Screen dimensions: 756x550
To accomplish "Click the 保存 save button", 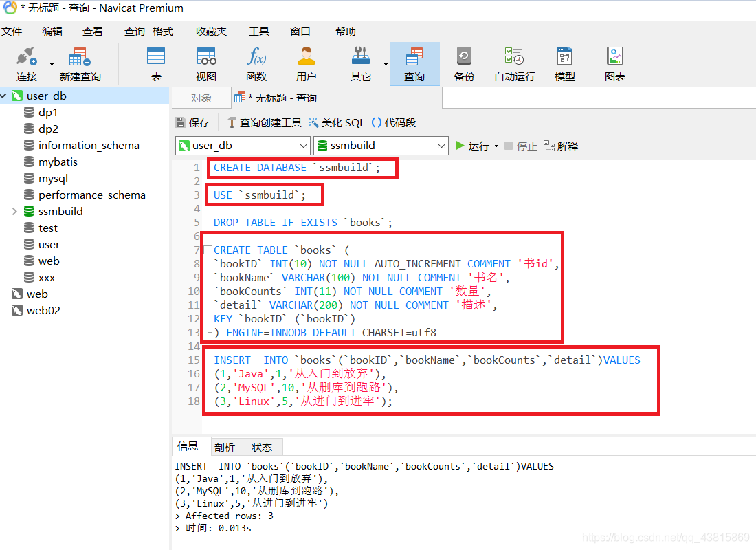I will pos(193,122).
